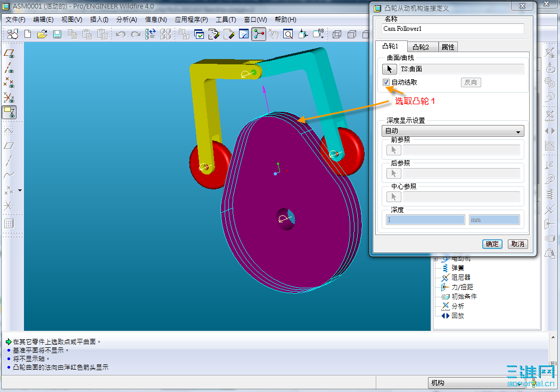Click the Analysis icon in mechanism tree
Screen dimensions: 560x392
point(445,306)
